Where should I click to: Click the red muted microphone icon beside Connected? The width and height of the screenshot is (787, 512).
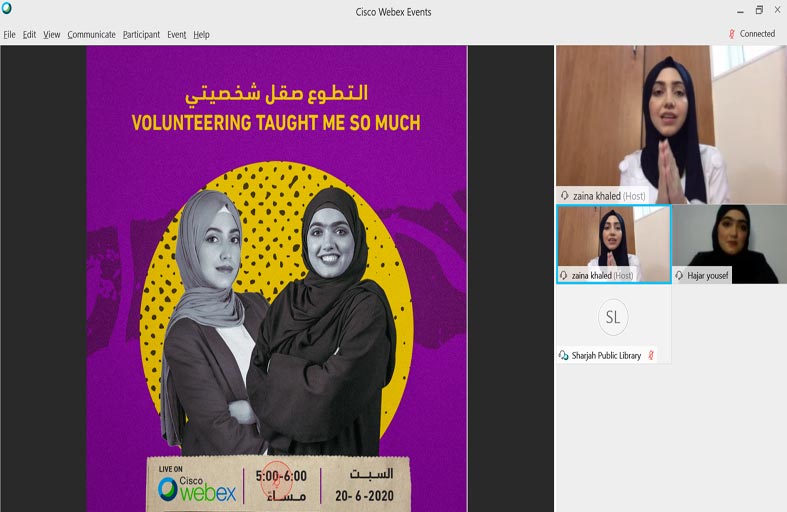[x=731, y=34]
